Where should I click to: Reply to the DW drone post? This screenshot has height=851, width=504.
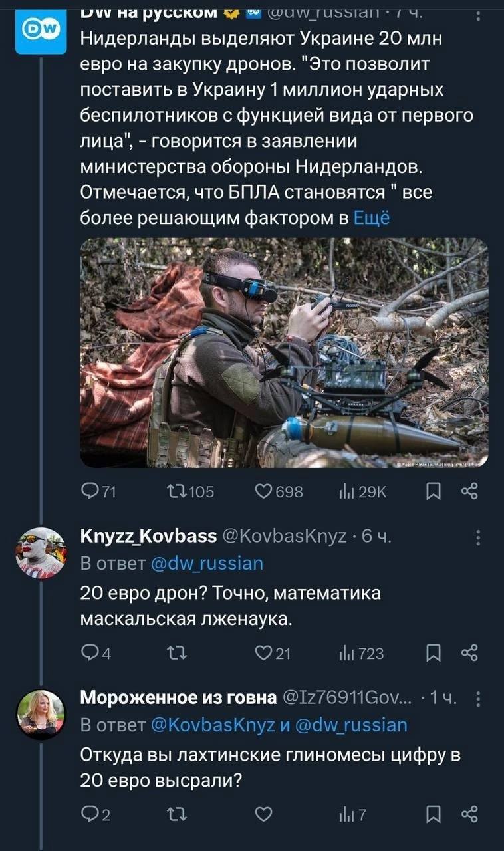[x=88, y=491]
